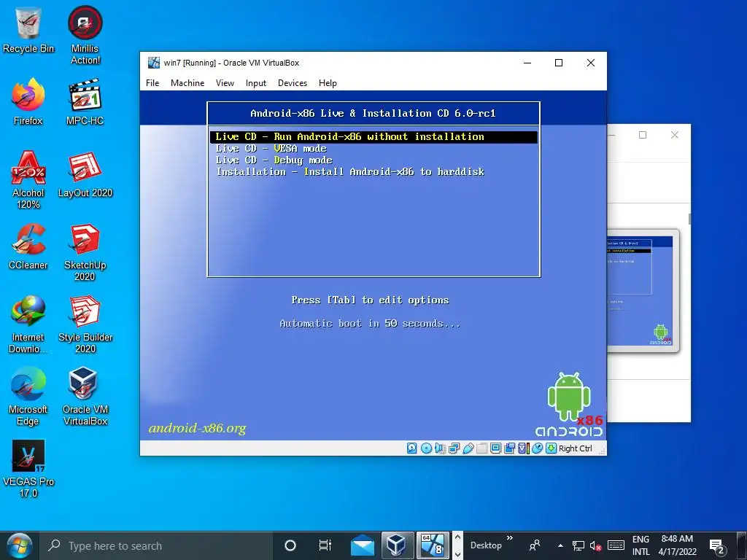Select the Firefox desktop icon
The image size is (747, 560).
point(28,102)
